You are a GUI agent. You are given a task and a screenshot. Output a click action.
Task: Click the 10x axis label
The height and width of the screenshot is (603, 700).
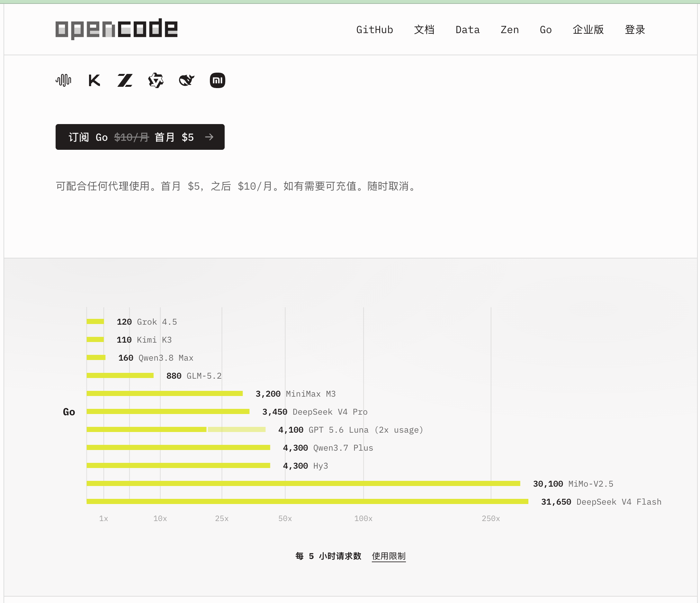pyautogui.click(x=160, y=518)
